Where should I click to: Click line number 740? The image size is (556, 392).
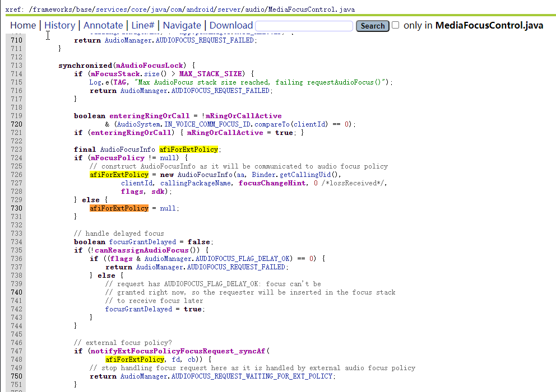[16, 292]
